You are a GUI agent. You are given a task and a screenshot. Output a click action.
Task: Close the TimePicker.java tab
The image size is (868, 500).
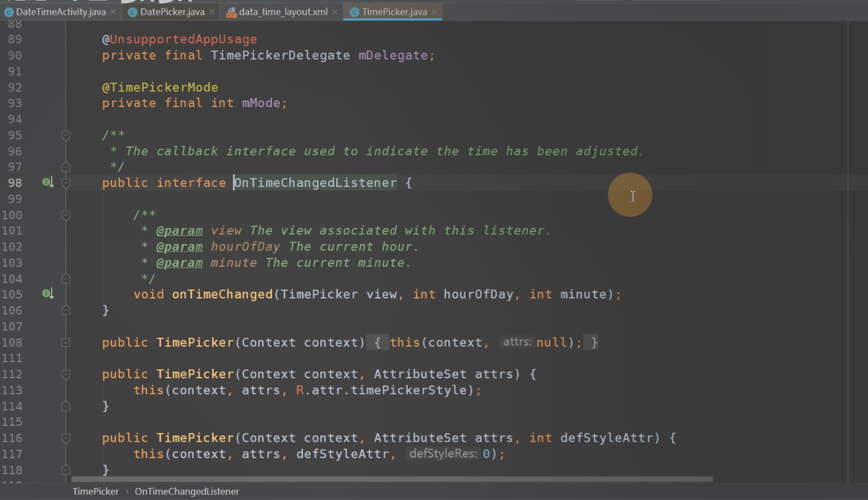coord(434,12)
